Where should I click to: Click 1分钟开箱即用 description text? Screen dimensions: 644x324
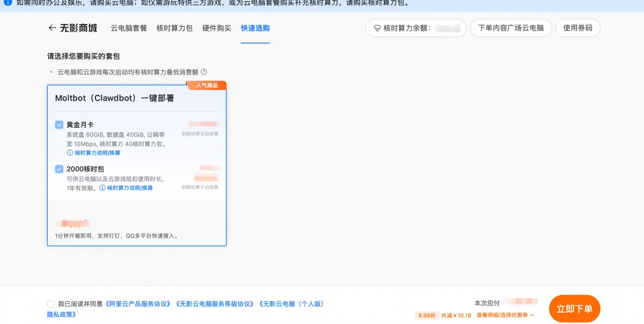tap(116, 236)
